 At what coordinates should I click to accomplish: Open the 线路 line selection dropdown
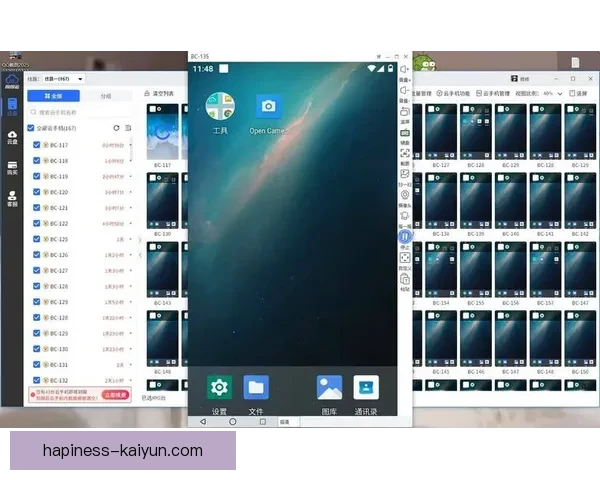tap(65, 78)
